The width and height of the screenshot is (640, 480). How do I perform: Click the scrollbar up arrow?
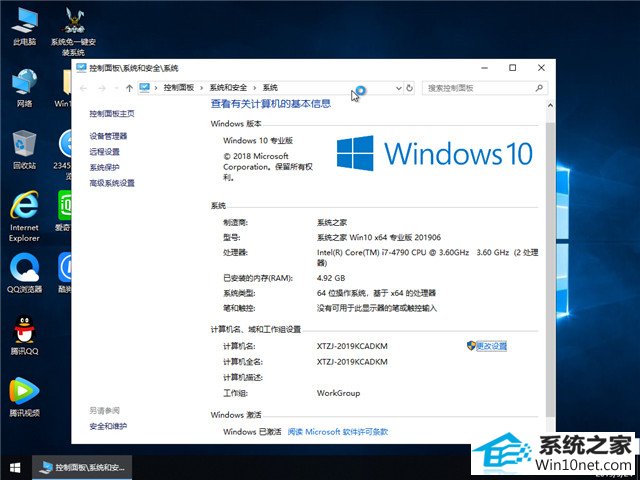[550, 106]
